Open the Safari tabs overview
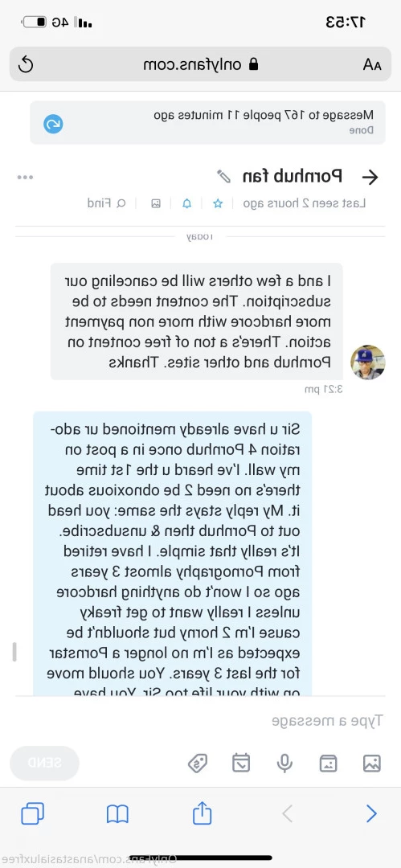The height and width of the screenshot is (868, 401). tap(33, 813)
